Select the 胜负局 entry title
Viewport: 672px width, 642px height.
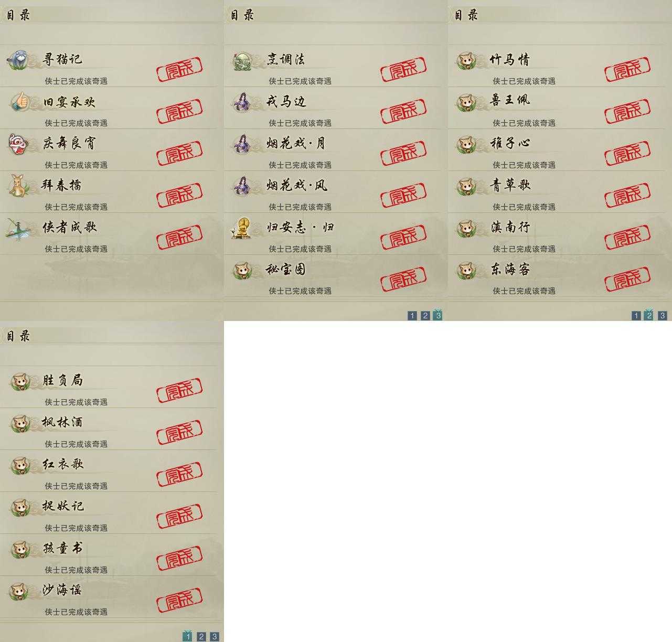(62, 380)
